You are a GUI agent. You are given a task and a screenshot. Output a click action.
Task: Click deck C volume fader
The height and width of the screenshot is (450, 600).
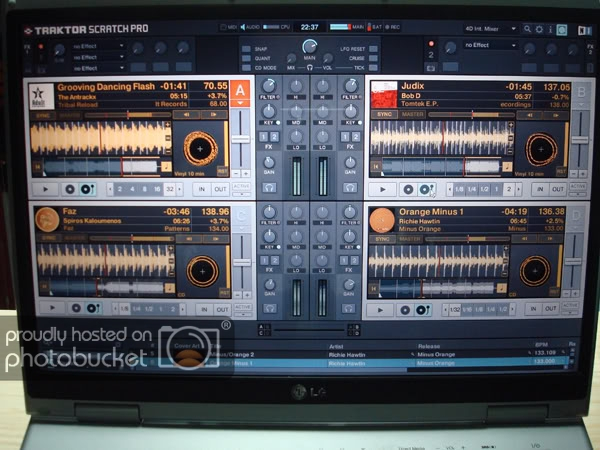[x=242, y=262]
